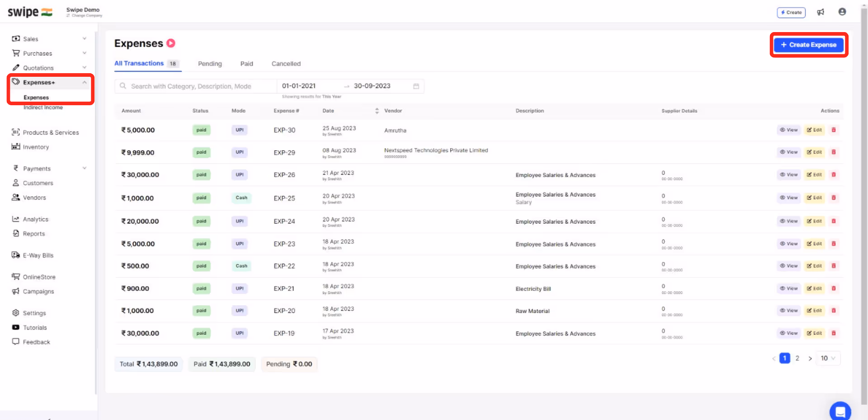Open E-Way Bills truck icon
Viewport: 868px width, 420px height.
click(x=16, y=255)
